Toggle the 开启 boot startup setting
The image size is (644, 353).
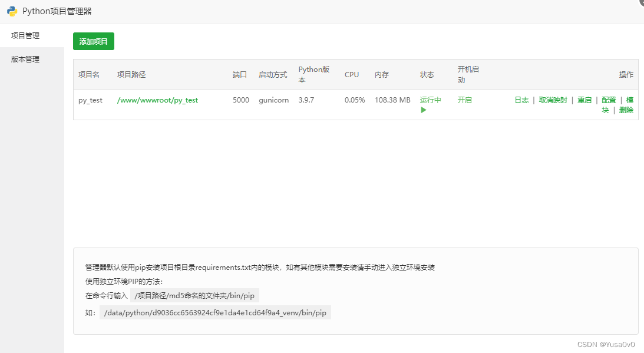point(464,100)
